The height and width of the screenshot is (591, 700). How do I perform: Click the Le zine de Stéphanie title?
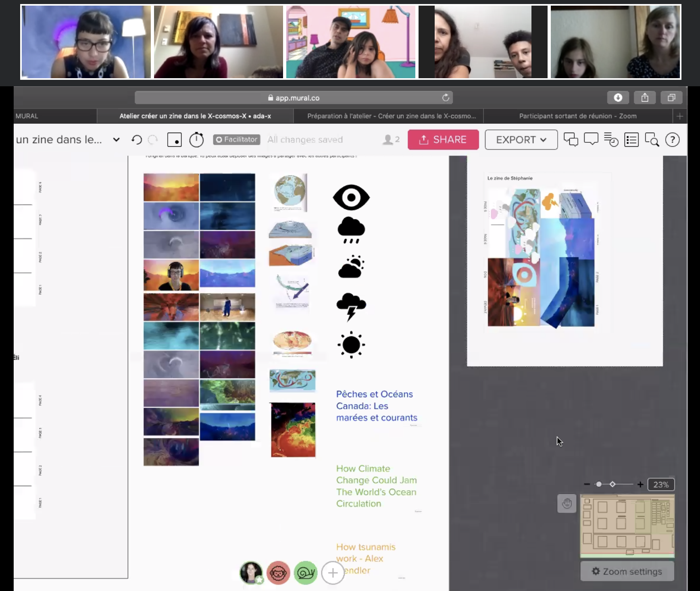click(x=510, y=178)
